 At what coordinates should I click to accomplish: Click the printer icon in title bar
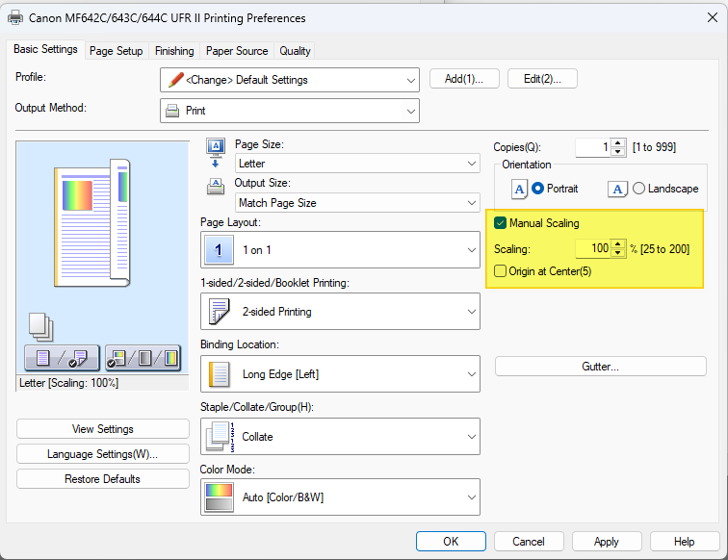tap(15, 18)
